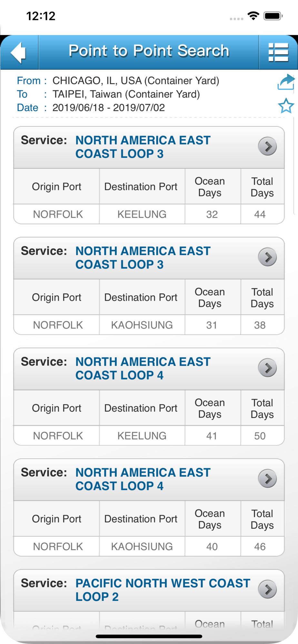298x644 pixels.
Task: Tap the Wi-Fi icon in status bar
Action: pos(253,16)
